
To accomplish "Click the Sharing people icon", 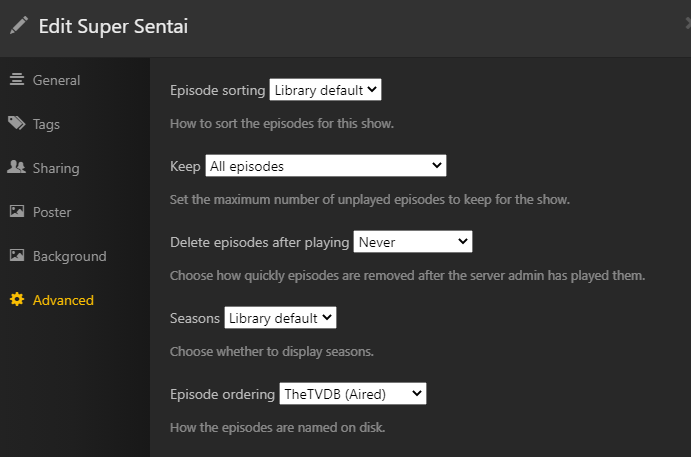I will [17, 168].
